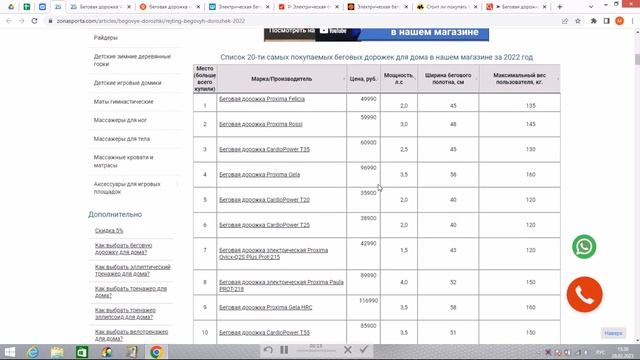This screenshot has width=640, height=360.
Task: Click the Наверх scroll-to-top button
Action: click(x=613, y=333)
